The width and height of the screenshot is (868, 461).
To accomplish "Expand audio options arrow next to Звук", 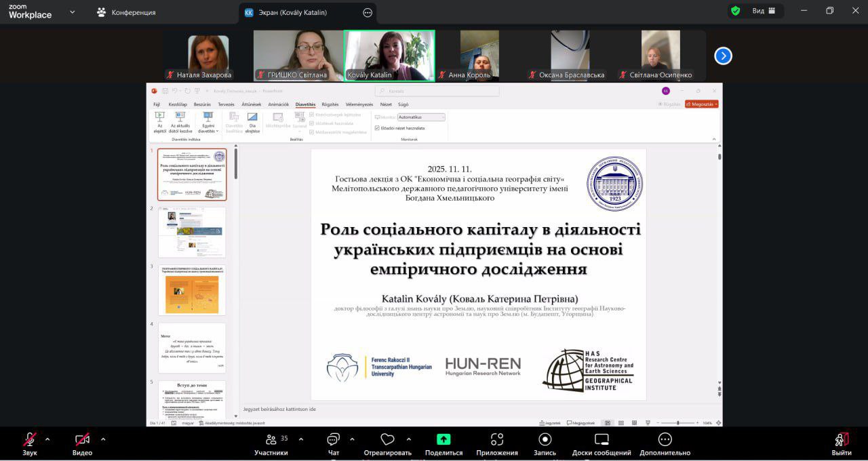I will [47, 439].
